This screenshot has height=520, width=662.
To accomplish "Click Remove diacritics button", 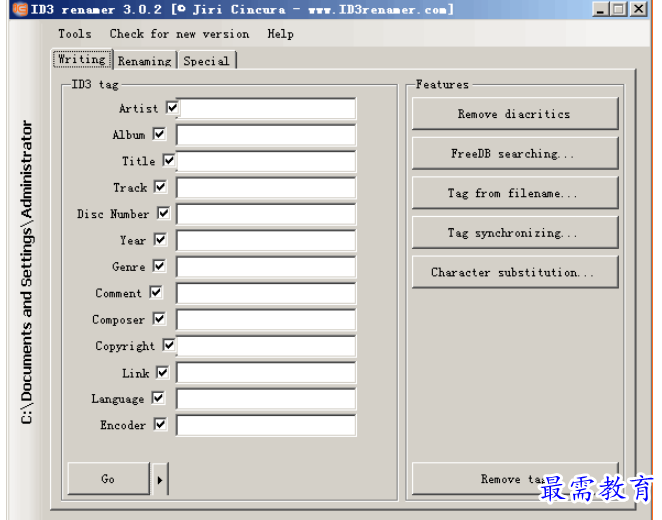I will (515, 114).
